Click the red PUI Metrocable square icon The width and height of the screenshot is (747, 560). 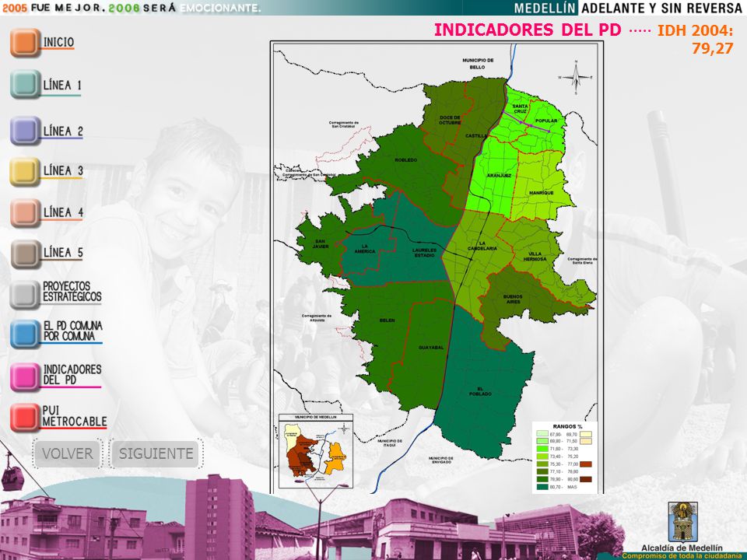coord(25,418)
